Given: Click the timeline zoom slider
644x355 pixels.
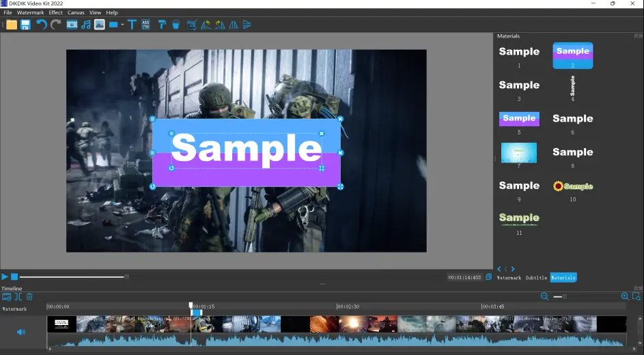Looking at the screenshot, I should point(560,296).
